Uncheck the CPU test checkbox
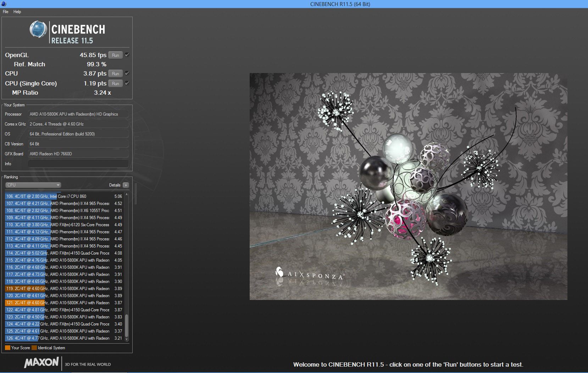Viewport: 588px width, 373px height. click(127, 73)
